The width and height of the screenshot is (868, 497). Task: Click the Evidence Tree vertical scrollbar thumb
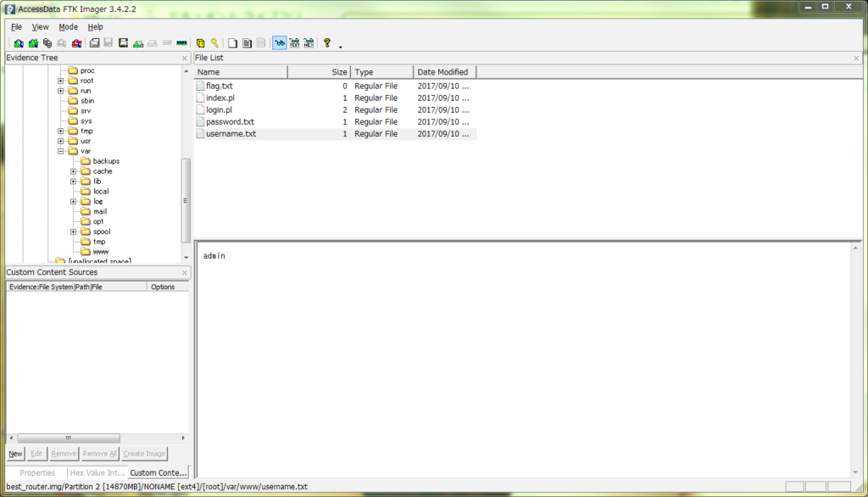(186, 200)
